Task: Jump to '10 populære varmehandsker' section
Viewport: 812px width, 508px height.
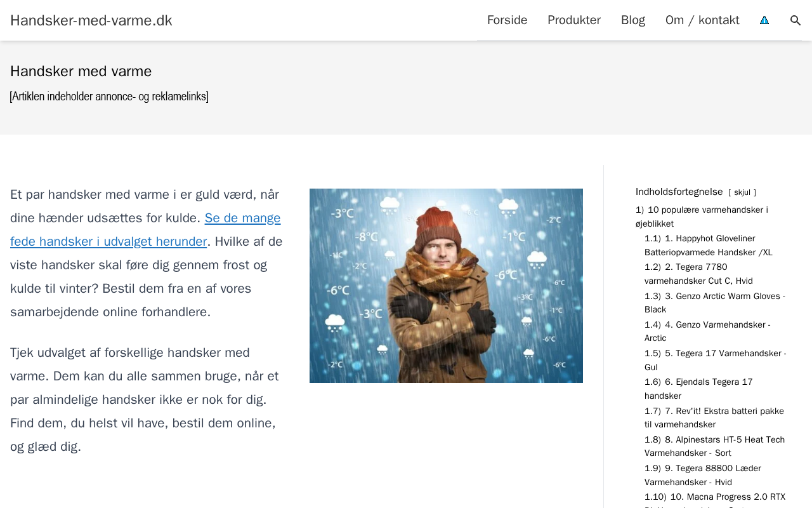Action: 702,217
